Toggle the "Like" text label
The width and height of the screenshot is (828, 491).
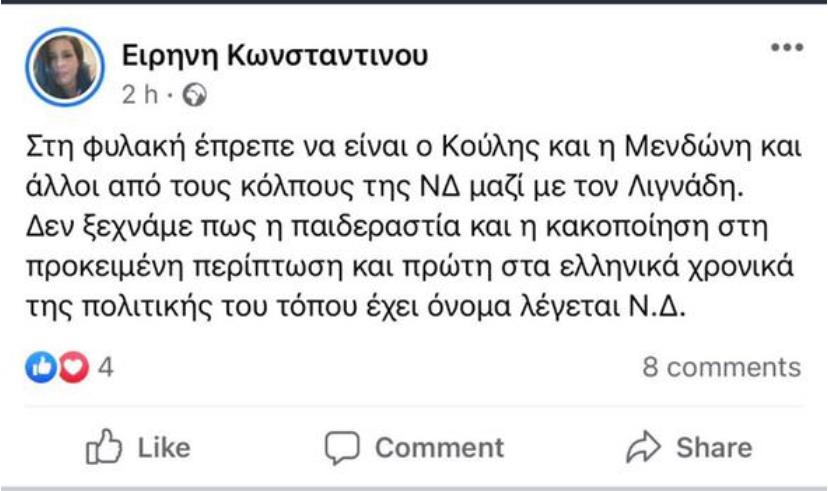click(164, 447)
